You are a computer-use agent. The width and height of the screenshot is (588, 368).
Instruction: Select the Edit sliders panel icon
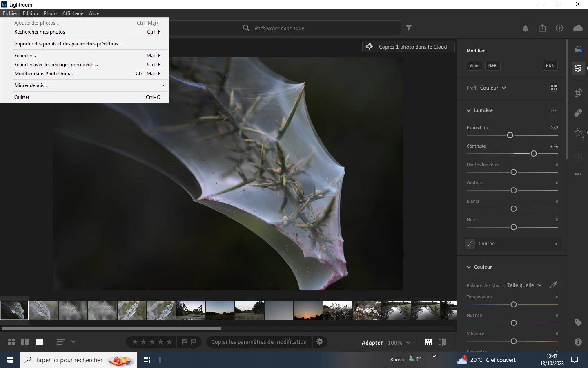[578, 68]
